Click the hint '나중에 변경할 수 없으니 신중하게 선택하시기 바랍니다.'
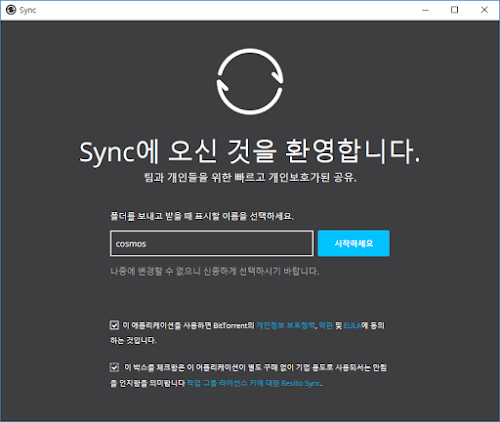 215,271
